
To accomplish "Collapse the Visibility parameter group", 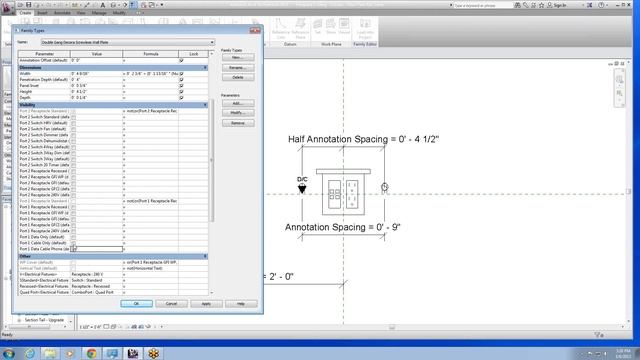I will click(205, 105).
